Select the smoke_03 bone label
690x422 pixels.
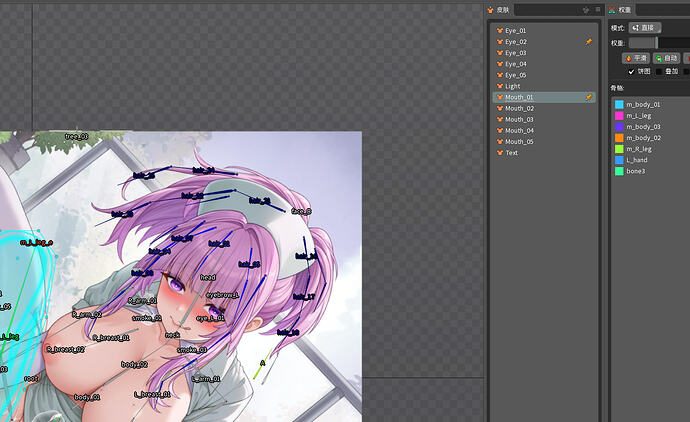click(x=192, y=350)
